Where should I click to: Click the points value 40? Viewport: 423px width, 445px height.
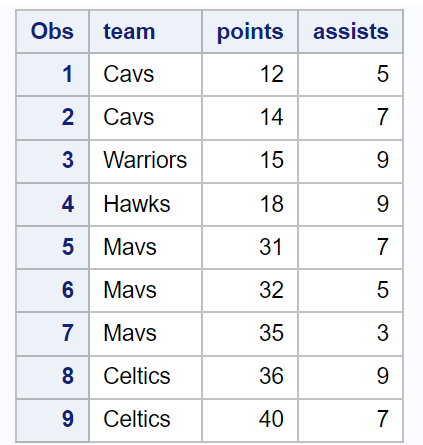(250, 420)
